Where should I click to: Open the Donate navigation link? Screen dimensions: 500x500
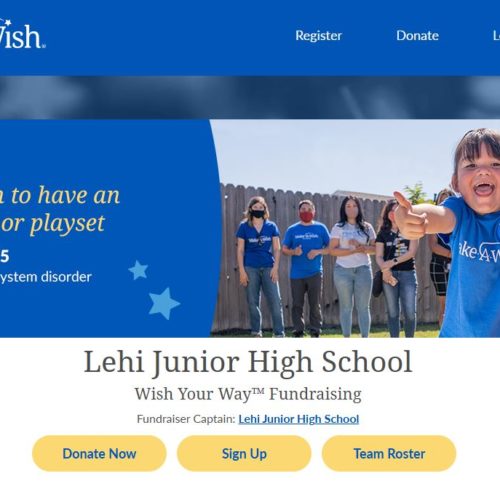point(417,36)
